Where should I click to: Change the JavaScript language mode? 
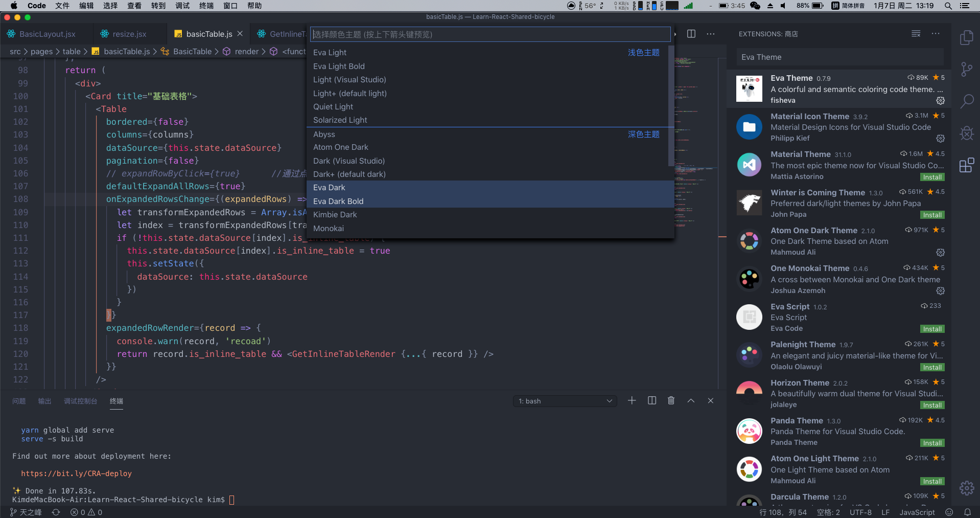(917, 512)
